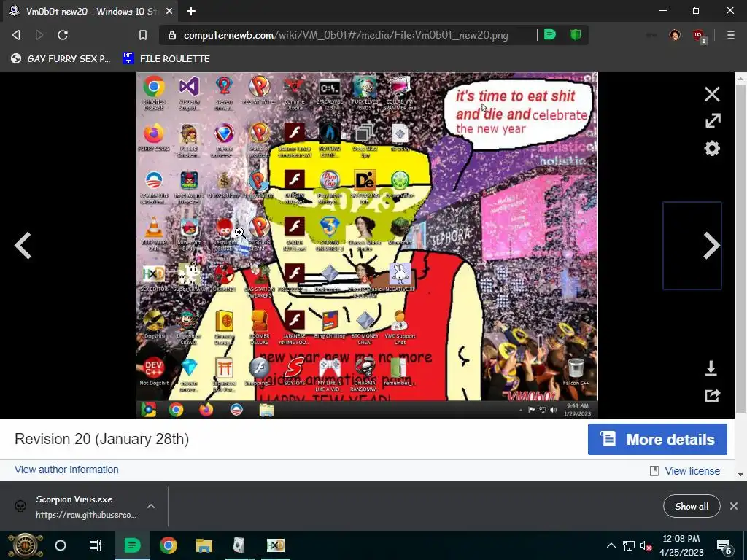
Task: Open the green chat extension icon
Action: (x=550, y=35)
